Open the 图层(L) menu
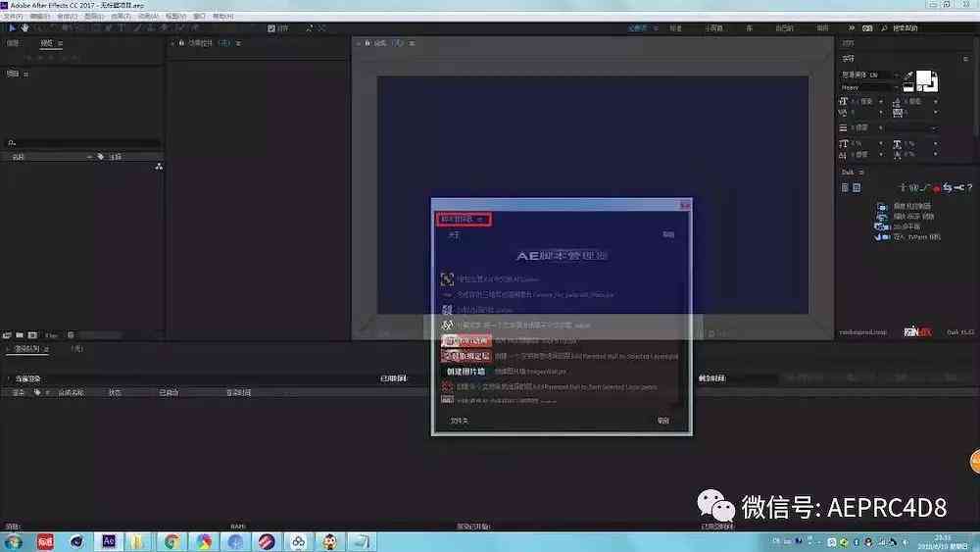The height and width of the screenshot is (552, 980). [x=94, y=17]
